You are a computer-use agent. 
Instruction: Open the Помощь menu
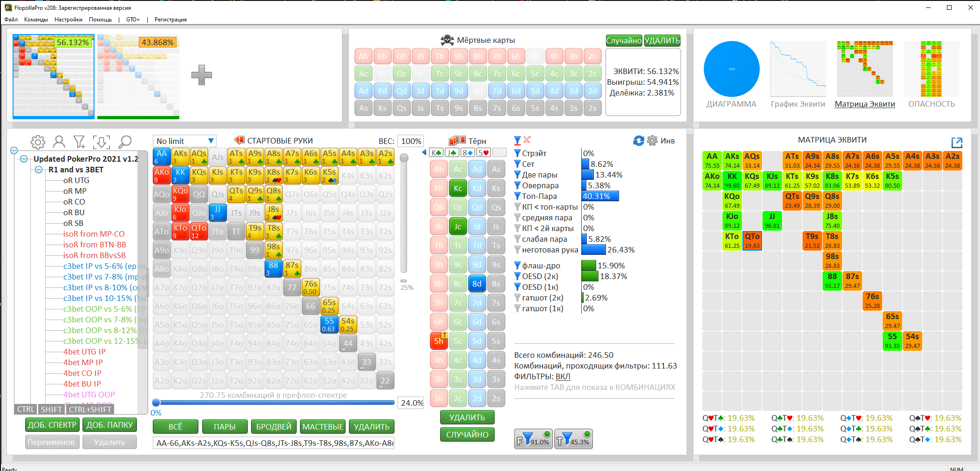(101, 20)
